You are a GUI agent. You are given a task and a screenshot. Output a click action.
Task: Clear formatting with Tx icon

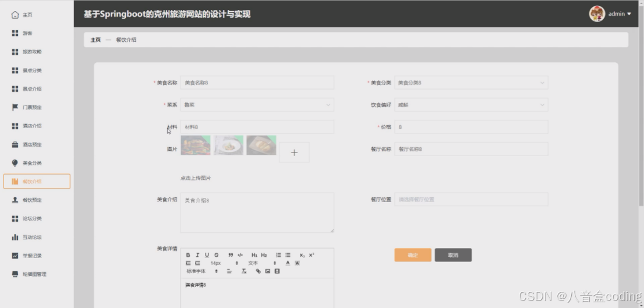(244, 271)
